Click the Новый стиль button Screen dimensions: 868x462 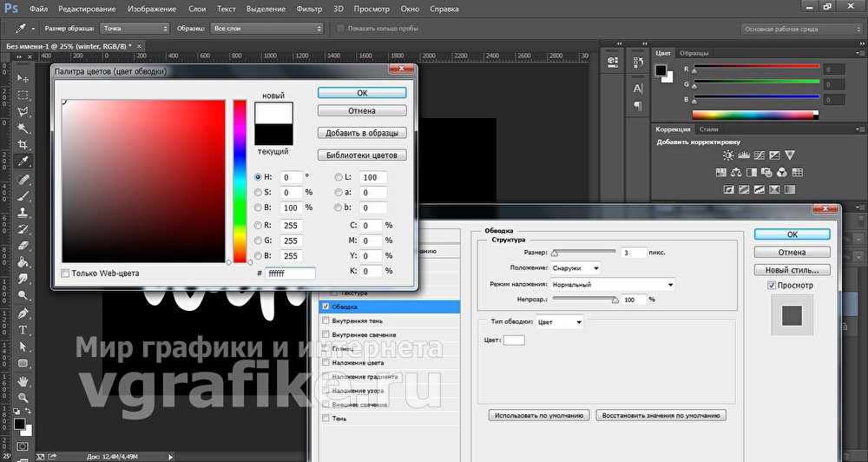coord(792,270)
